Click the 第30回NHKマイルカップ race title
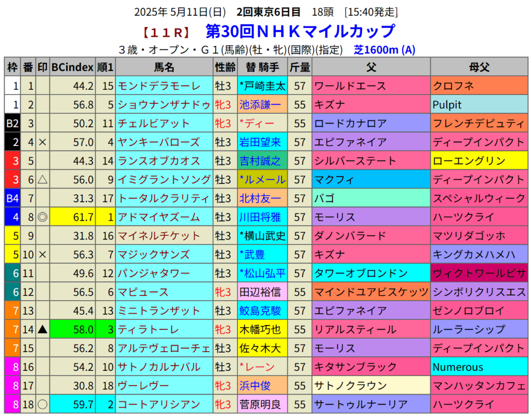532x417 pixels. pyautogui.click(x=300, y=32)
